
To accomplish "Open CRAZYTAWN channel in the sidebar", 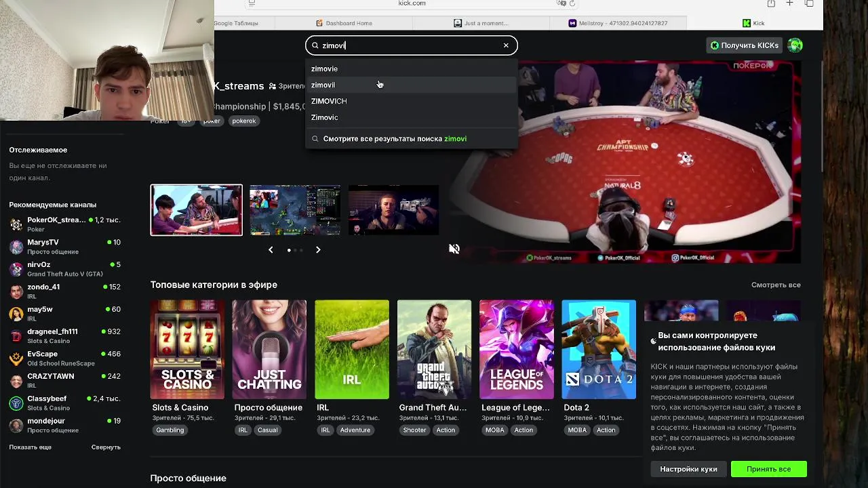I will [65, 380].
